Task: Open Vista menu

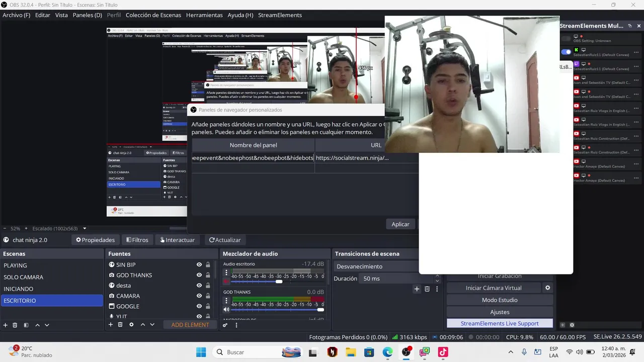Action: tap(61, 15)
